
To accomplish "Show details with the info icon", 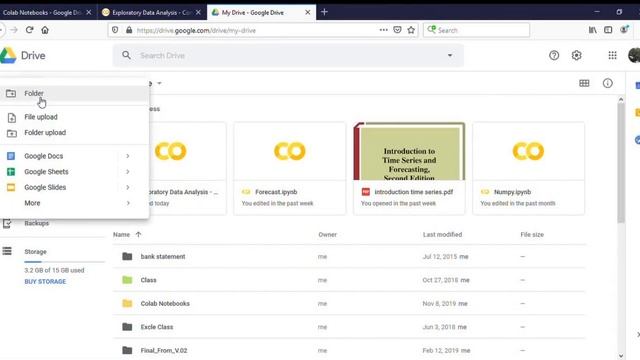I will coord(607,83).
